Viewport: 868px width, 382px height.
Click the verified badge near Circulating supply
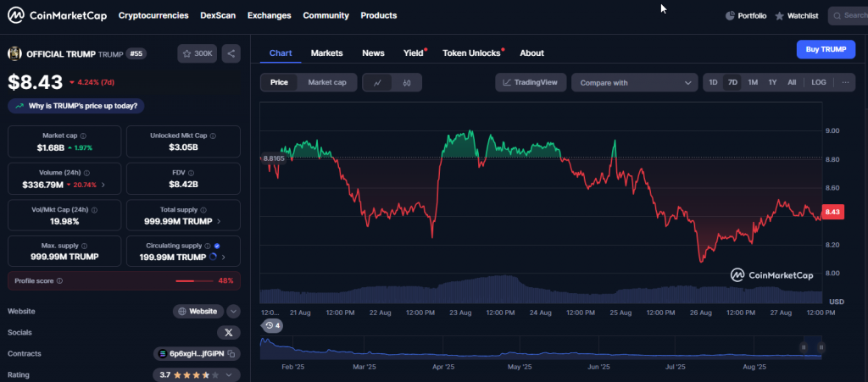(217, 246)
